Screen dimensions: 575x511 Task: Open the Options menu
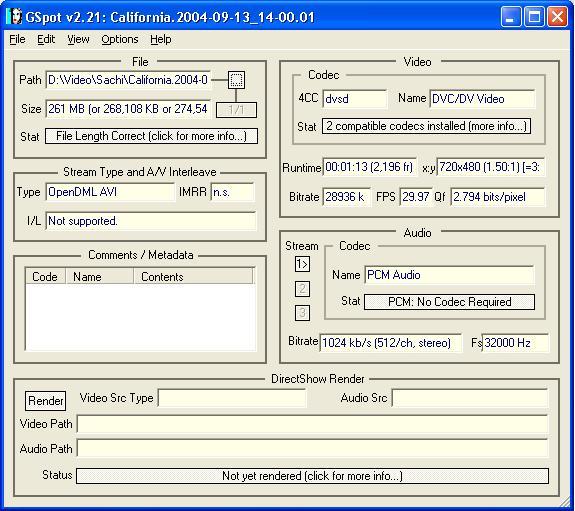point(120,39)
